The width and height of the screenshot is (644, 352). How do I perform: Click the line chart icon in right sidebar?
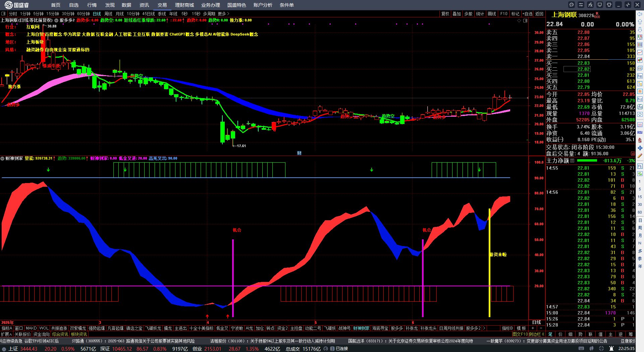[x=640, y=53]
